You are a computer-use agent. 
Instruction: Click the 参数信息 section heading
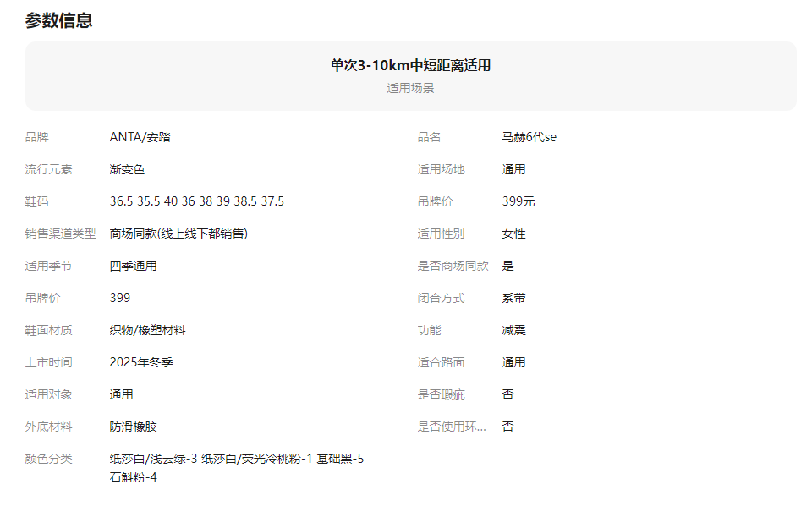click(58, 21)
